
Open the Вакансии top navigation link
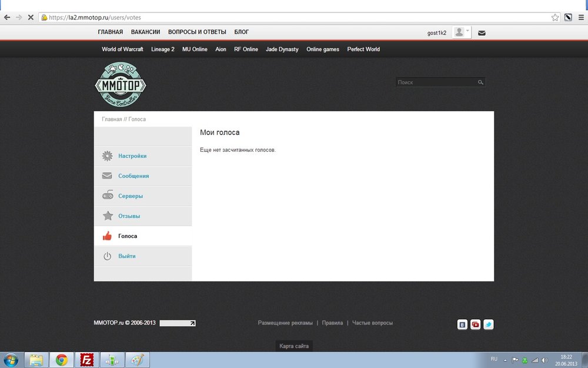[145, 32]
